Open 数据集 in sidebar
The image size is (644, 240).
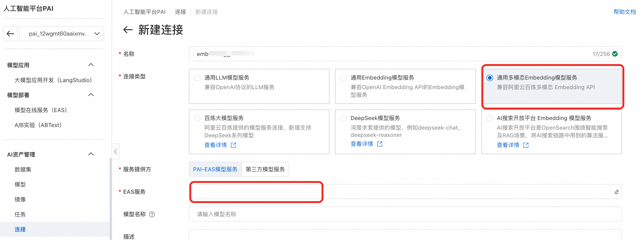point(23,169)
